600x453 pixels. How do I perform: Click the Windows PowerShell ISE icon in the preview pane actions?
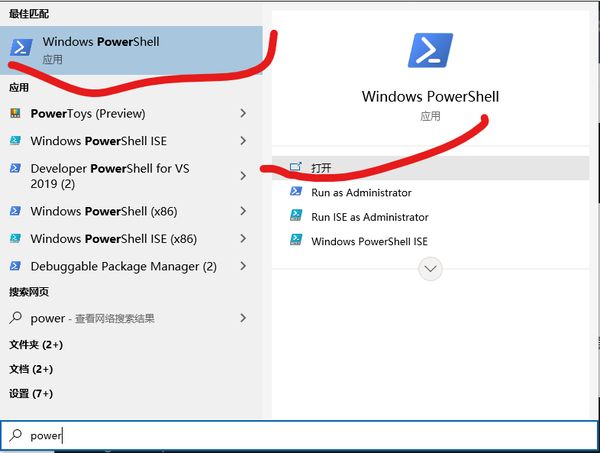pyautogui.click(x=296, y=240)
